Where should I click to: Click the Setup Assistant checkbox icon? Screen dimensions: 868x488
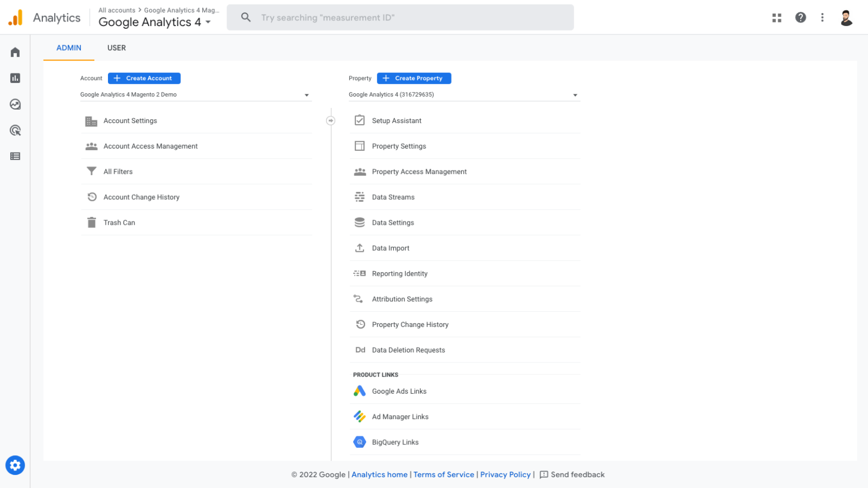click(359, 120)
